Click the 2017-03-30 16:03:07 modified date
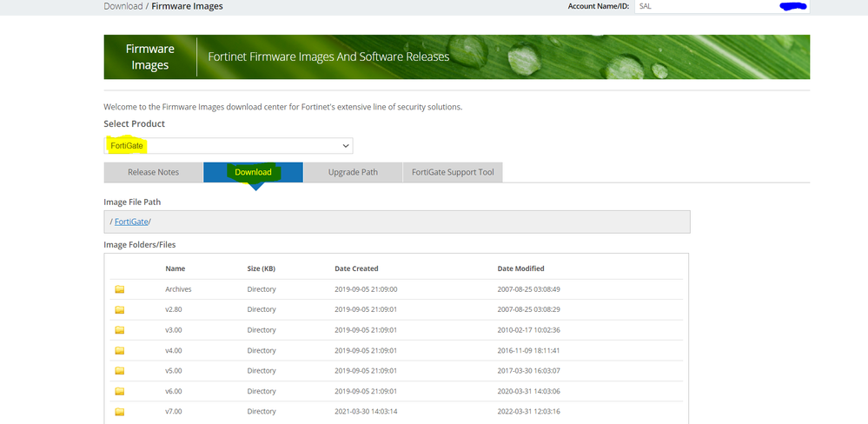 coord(528,371)
